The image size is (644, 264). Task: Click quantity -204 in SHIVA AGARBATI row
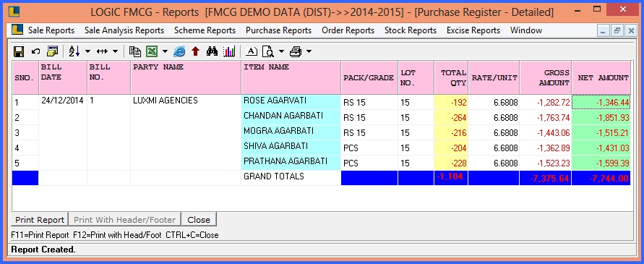pyautogui.click(x=451, y=148)
